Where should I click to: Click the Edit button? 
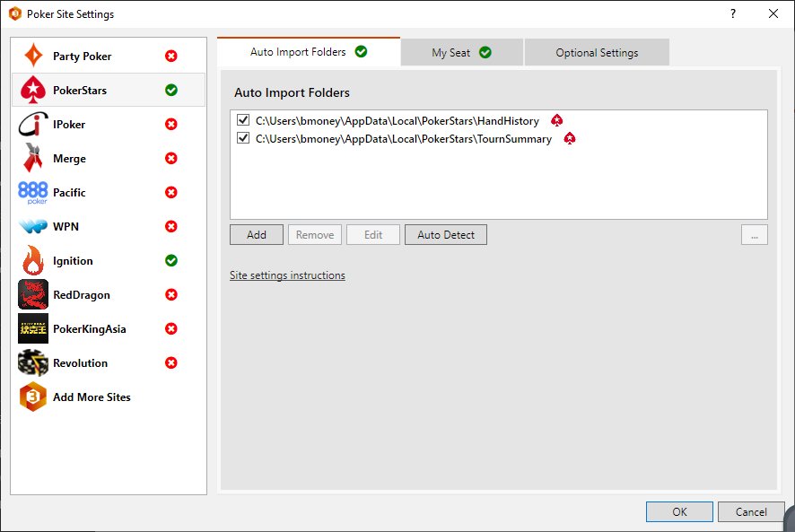tap(373, 235)
